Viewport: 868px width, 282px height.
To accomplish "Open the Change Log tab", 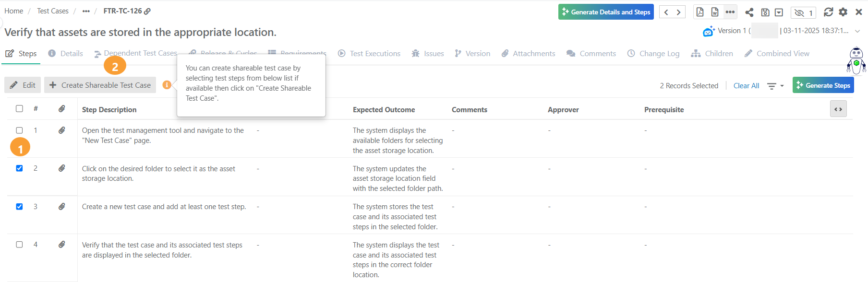I will pyautogui.click(x=653, y=54).
